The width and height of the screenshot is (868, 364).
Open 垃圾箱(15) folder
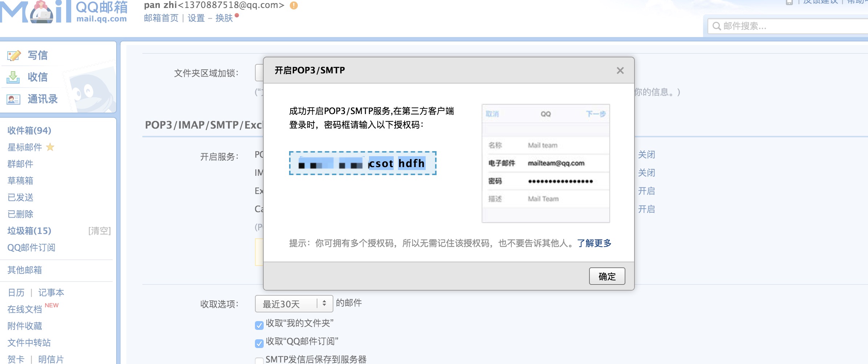[29, 231]
